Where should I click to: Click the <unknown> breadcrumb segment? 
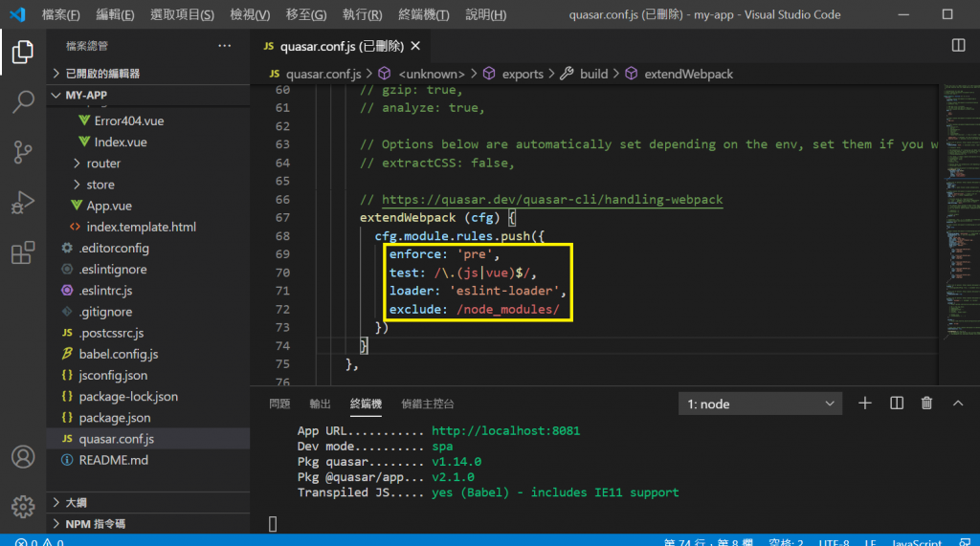pyautogui.click(x=432, y=74)
